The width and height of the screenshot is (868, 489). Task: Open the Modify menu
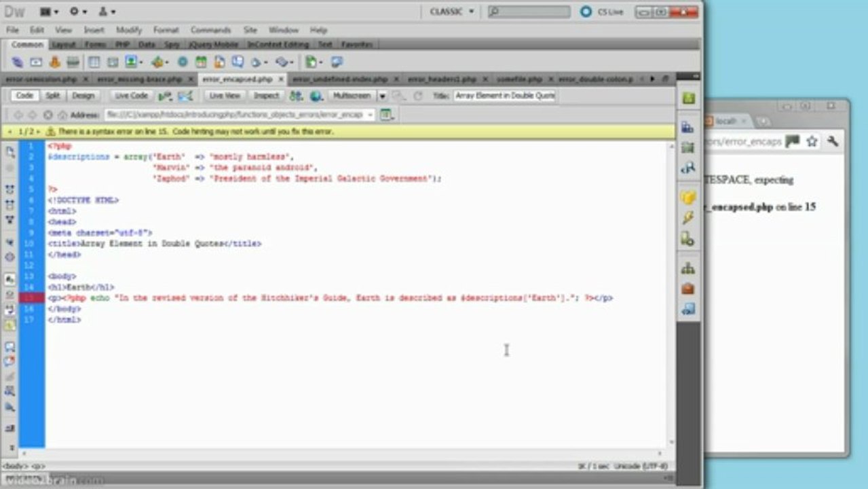pyautogui.click(x=129, y=30)
